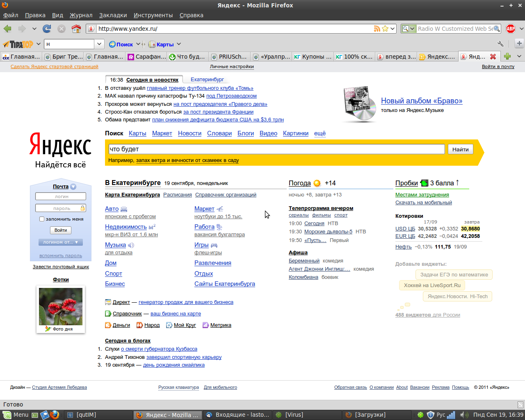The width and height of the screenshot is (525, 420).
Task: Toggle the 'запомнить меня' checkbox
Action: coord(41,219)
